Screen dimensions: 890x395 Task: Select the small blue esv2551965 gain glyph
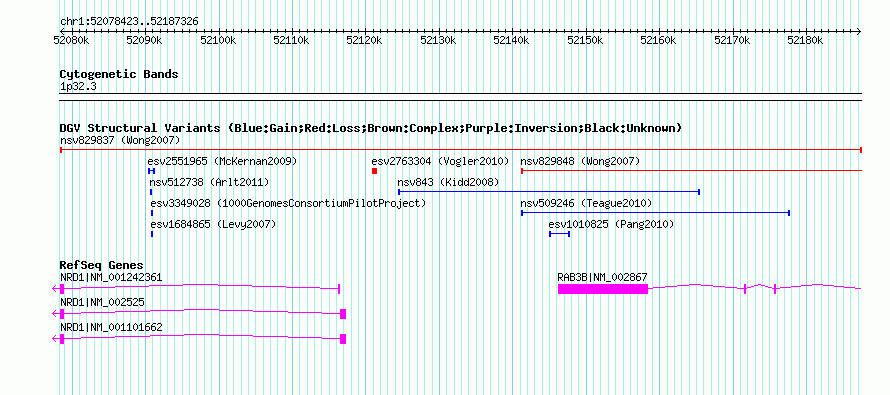(152, 171)
